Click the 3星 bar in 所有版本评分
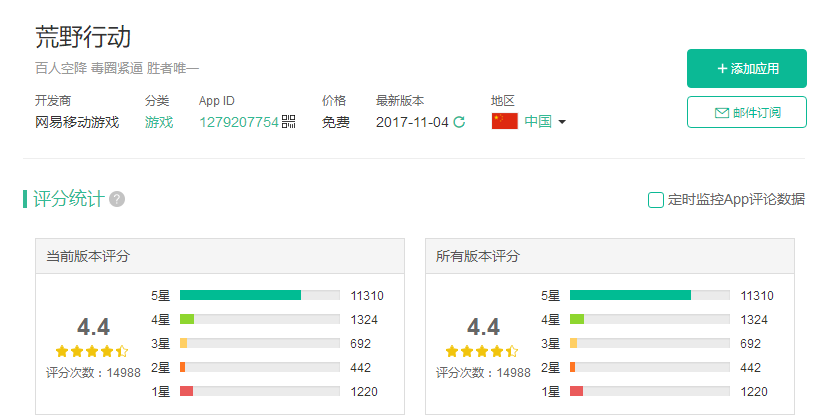The image size is (830, 417). click(573, 343)
